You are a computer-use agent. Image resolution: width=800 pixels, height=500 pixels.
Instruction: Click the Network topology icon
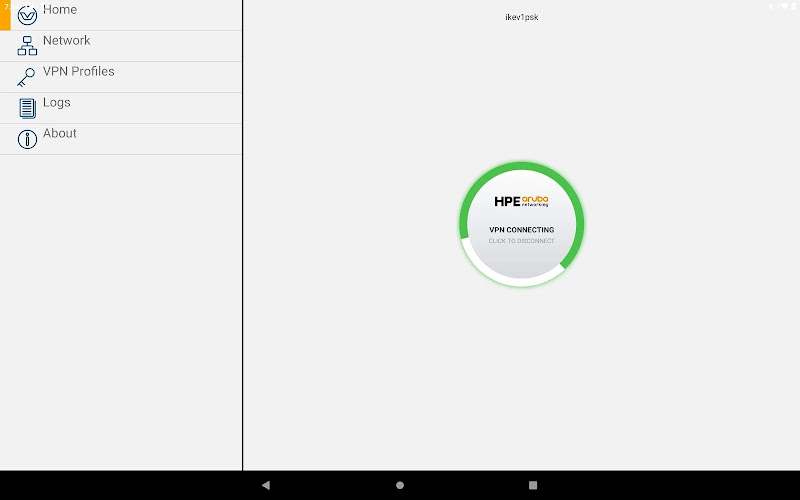pyautogui.click(x=27, y=45)
